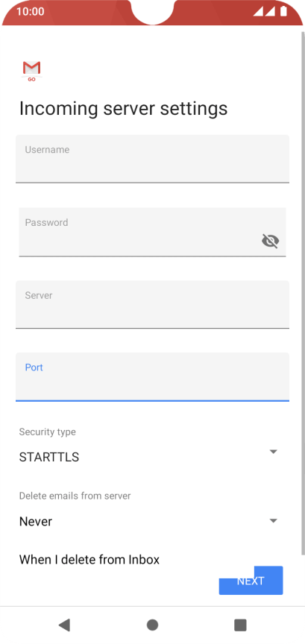The image size is (305, 644).
Task: Tap the Incoming server settings heading
Action: click(x=123, y=109)
